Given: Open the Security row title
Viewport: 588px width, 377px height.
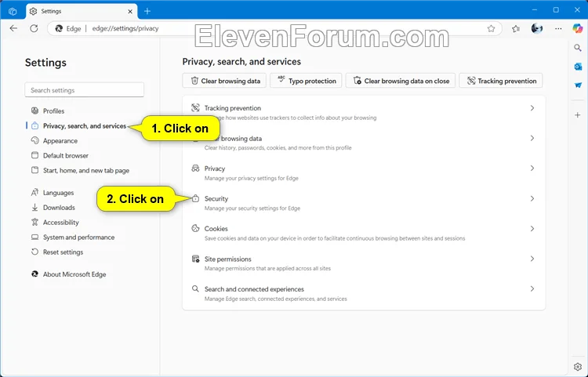Looking at the screenshot, I should click(x=216, y=198).
